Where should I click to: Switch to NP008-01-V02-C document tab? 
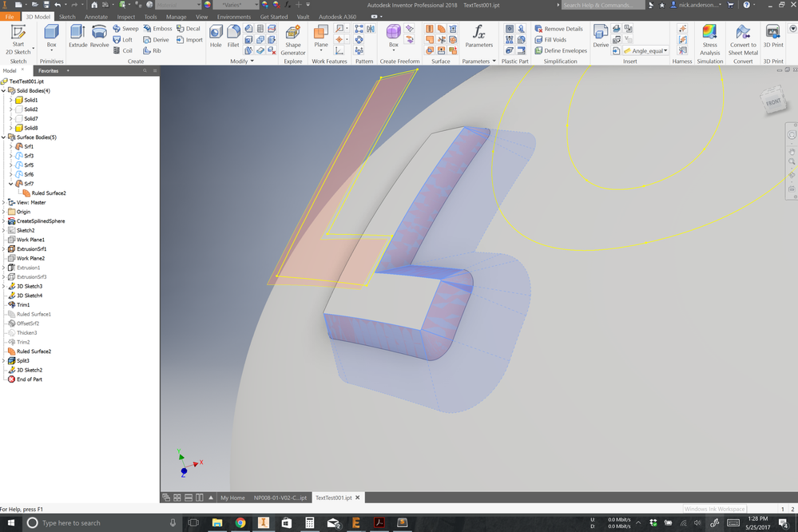pyautogui.click(x=280, y=498)
